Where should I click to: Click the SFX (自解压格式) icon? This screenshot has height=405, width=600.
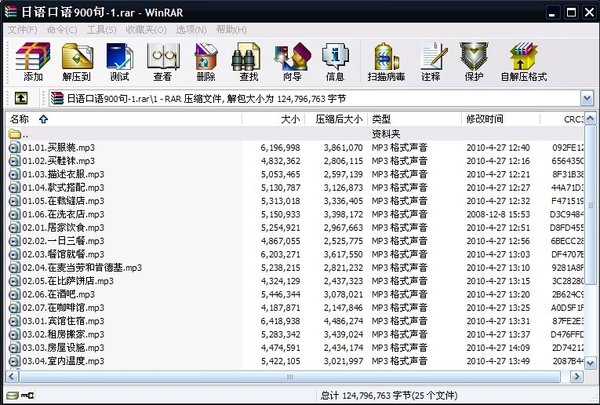pos(524,62)
